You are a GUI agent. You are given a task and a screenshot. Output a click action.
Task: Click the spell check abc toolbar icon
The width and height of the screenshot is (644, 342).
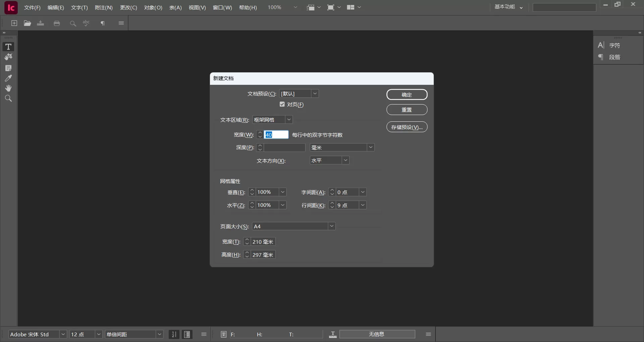(86, 23)
